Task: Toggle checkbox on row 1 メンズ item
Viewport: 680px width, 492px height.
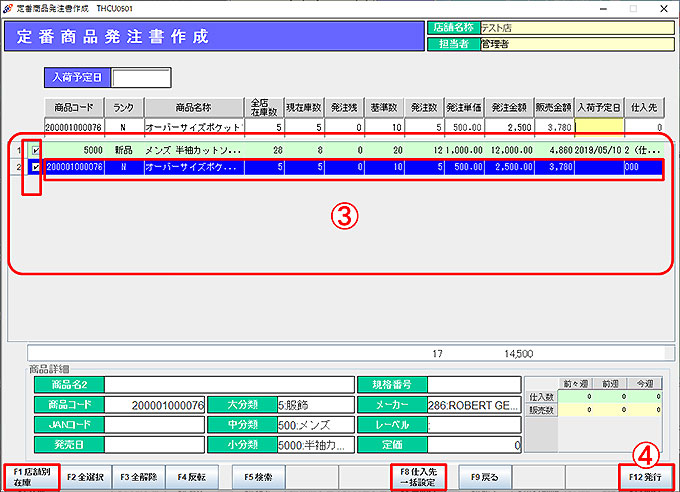Action: pyautogui.click(x=36, y=150)
